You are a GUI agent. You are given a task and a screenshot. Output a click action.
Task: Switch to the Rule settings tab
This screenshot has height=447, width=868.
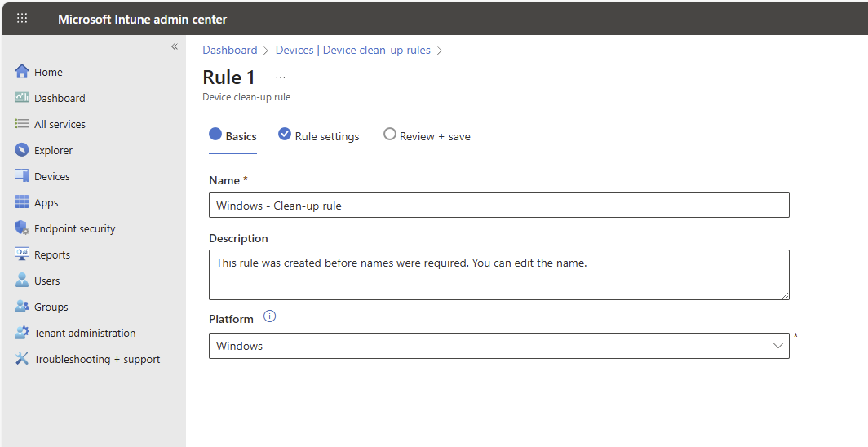318,137
